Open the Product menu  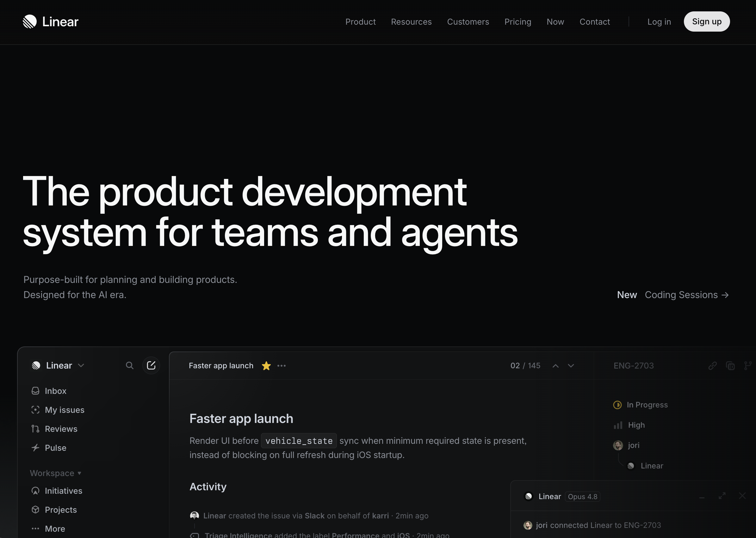pyautogui.click(x=360, y=22)
